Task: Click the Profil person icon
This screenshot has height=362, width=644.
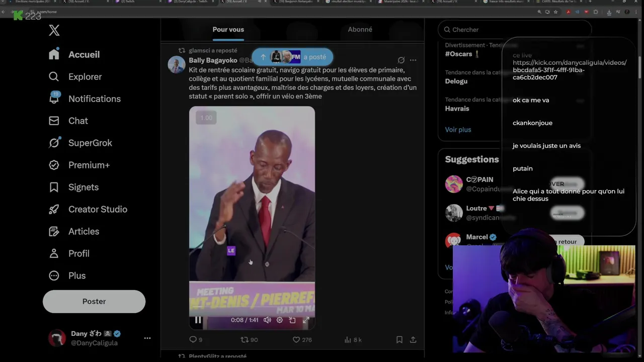Action: 54,253
